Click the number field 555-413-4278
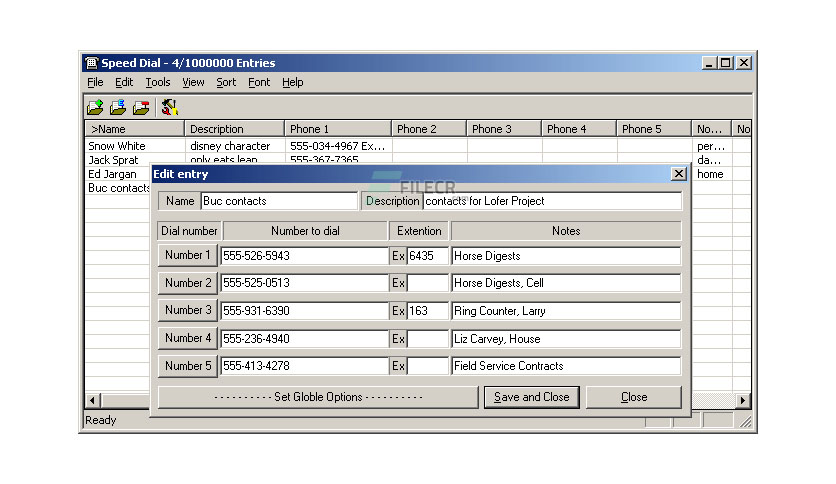The width and height of the screenshot is (836, 484). pos(304,366)
